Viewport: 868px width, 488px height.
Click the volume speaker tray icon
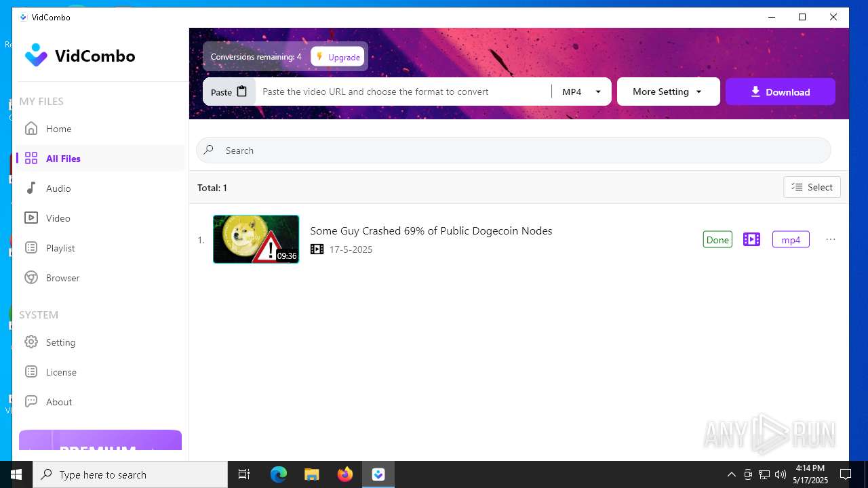[x=781, y=474]
